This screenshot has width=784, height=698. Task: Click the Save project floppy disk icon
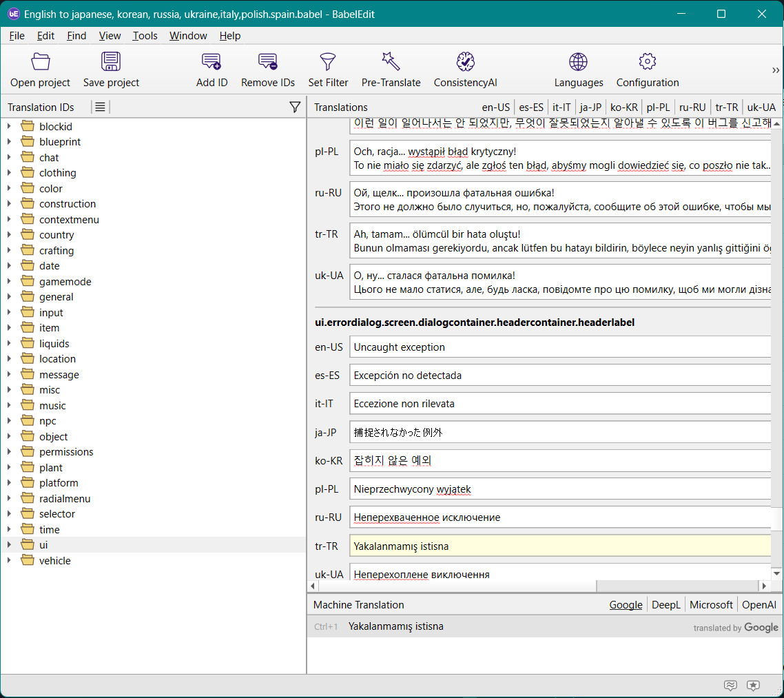tap(111, 63)
